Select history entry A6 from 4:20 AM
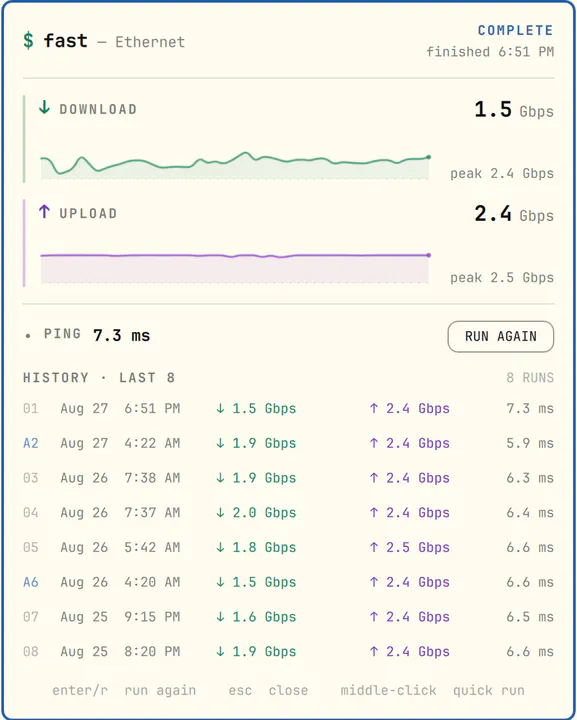 click(x=288, y=582)
